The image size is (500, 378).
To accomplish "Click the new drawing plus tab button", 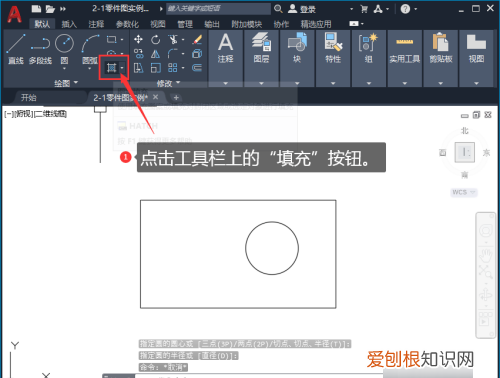I will [x=176, y=98].
